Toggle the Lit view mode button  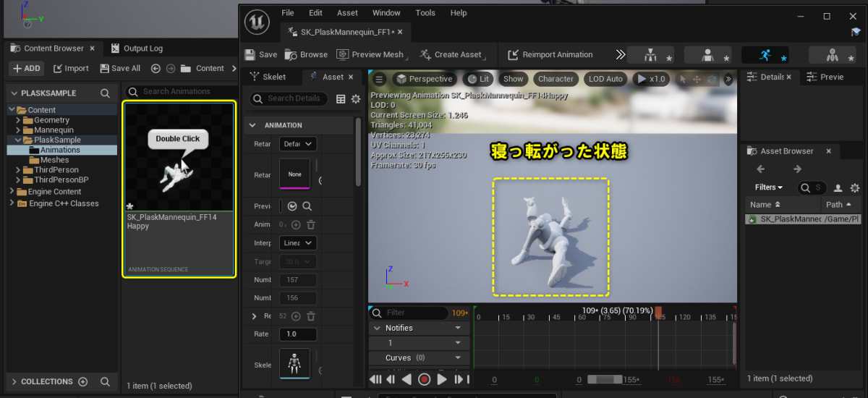pos(479,79)
